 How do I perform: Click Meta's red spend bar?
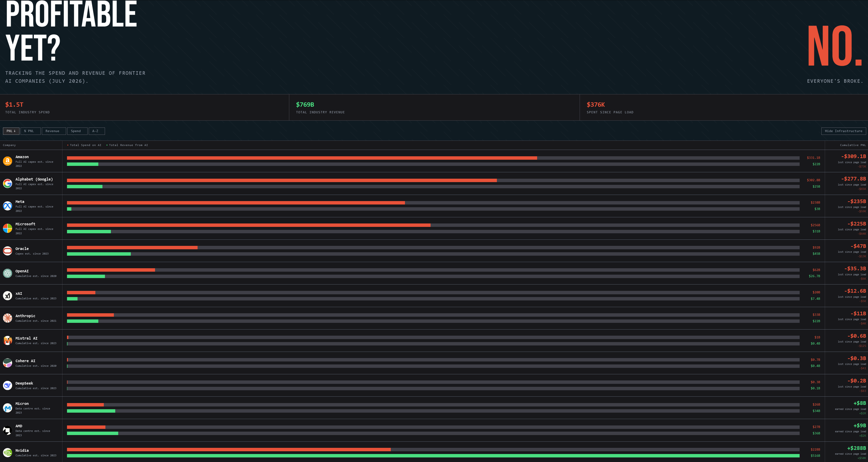236,203
